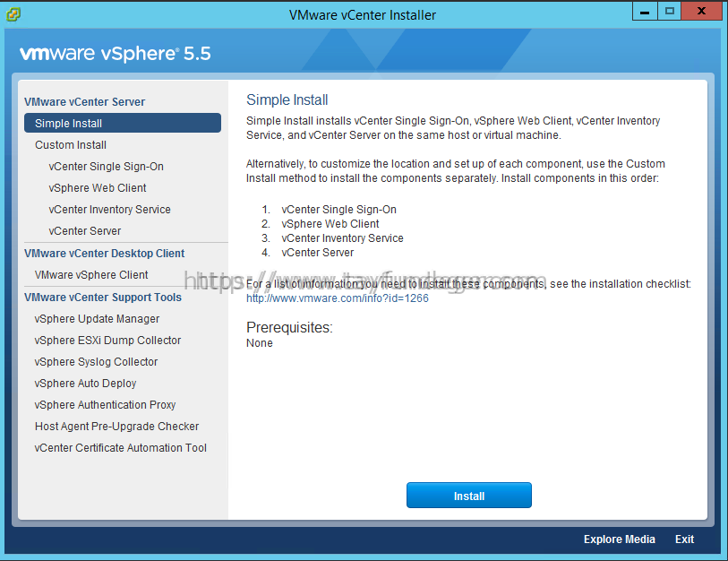Click the vmware vSphere 5.5 logo
The width and height of the screenshot is (728, 561).
click(116, 54)
